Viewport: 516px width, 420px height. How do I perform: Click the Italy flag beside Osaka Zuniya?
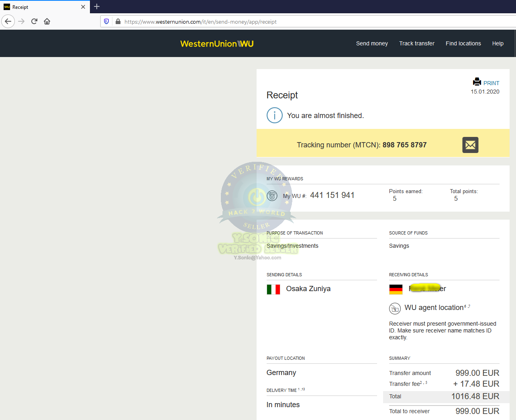pyautogui.click(x=273, y=290)
